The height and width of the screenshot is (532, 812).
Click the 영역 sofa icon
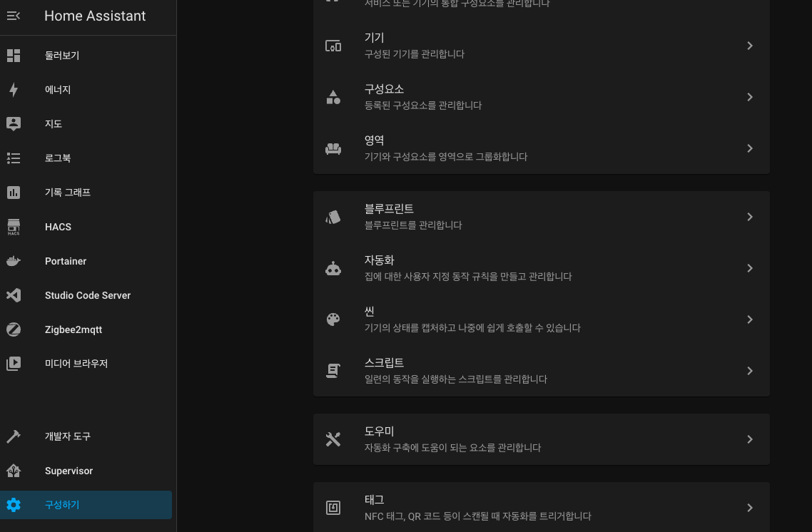[333, 148]
